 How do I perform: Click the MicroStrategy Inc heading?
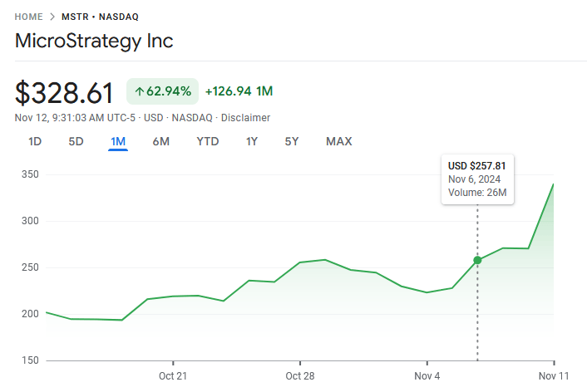pyautogui.click(x=94, y=41)
